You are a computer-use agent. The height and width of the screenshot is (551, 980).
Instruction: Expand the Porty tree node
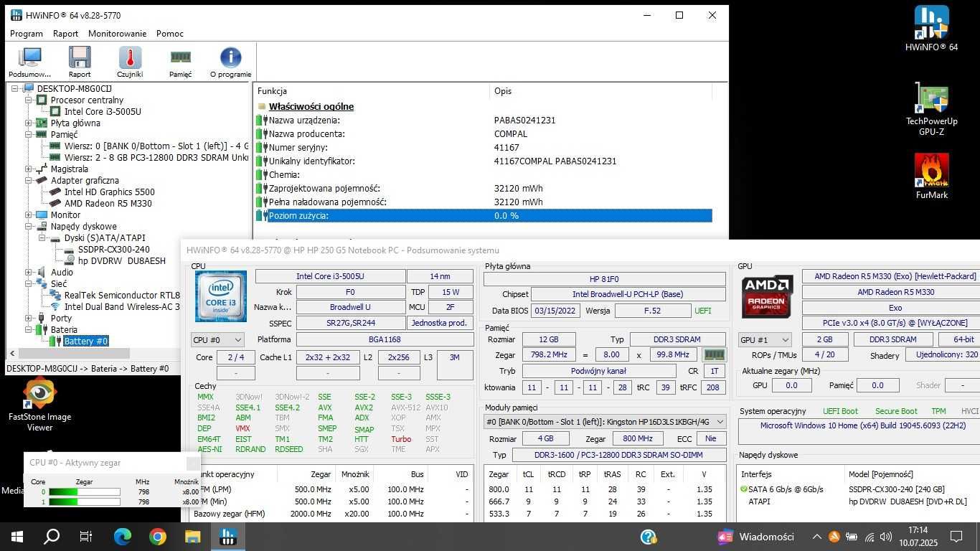[28, 318]
